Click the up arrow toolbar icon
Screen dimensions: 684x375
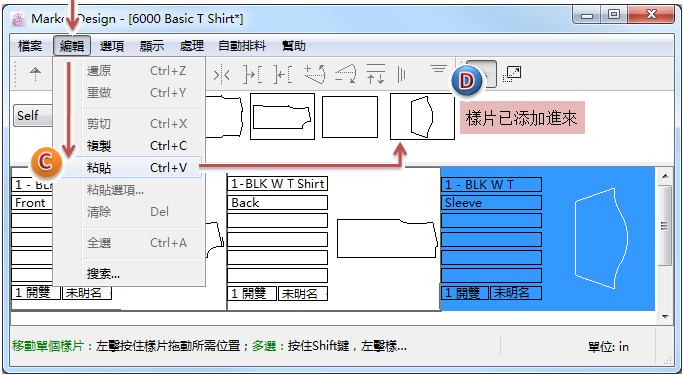coord(36,74)
